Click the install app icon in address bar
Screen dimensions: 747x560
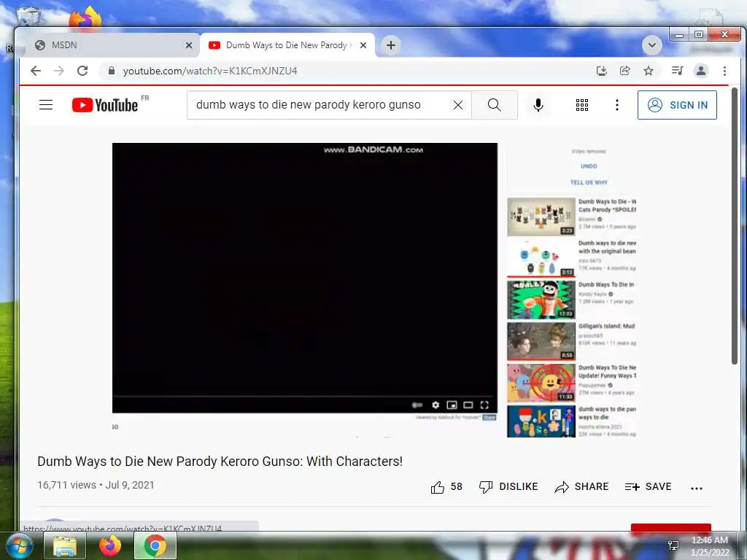coord(602,71)
